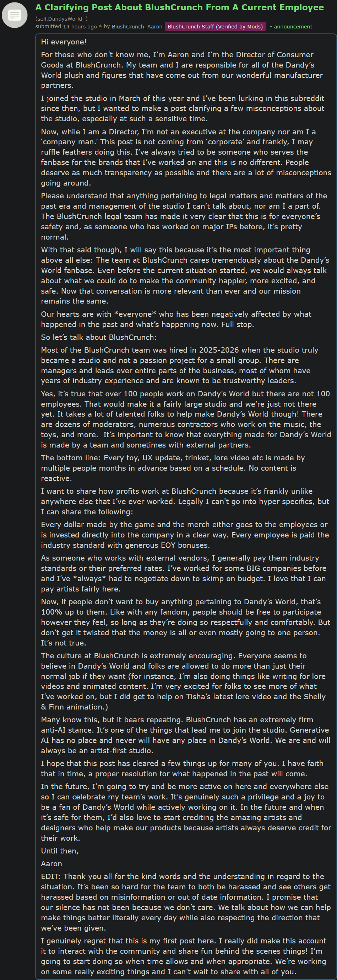Click the paragraph about the anti-AI stance

click(185, 735)
